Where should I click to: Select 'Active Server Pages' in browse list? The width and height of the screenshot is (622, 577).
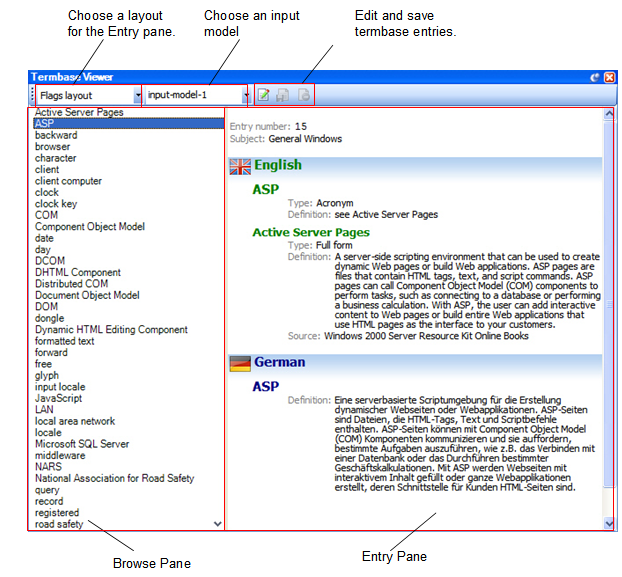(79, 112)
